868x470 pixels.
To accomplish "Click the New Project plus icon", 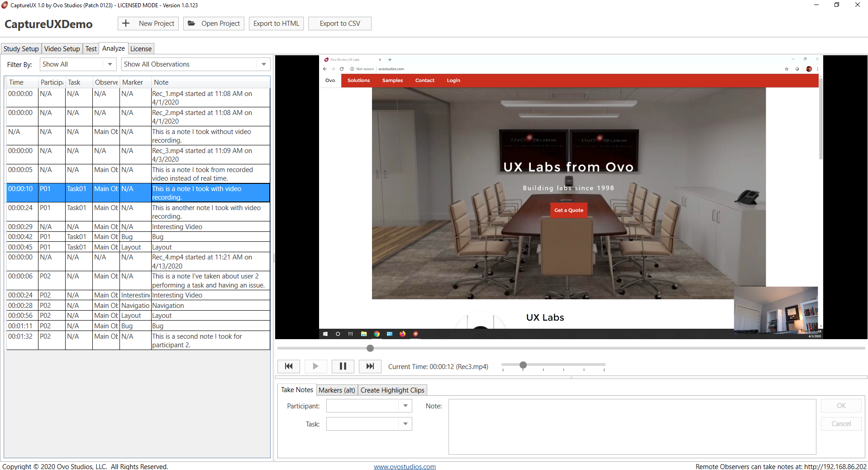I will click(x=126, y=24).
